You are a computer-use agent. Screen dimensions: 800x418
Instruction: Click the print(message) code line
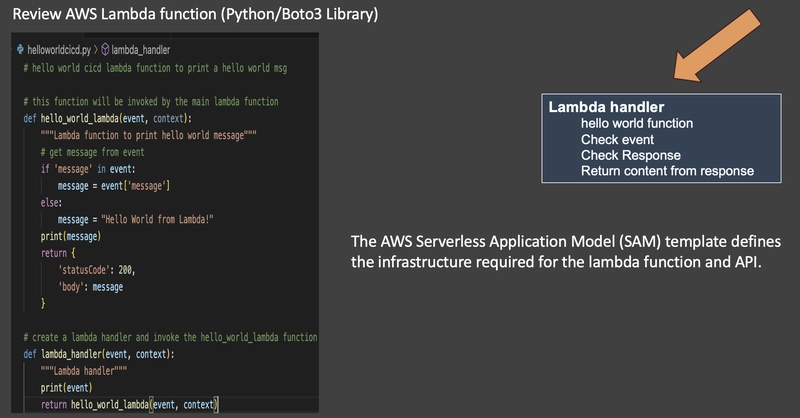tap(71, 236)
